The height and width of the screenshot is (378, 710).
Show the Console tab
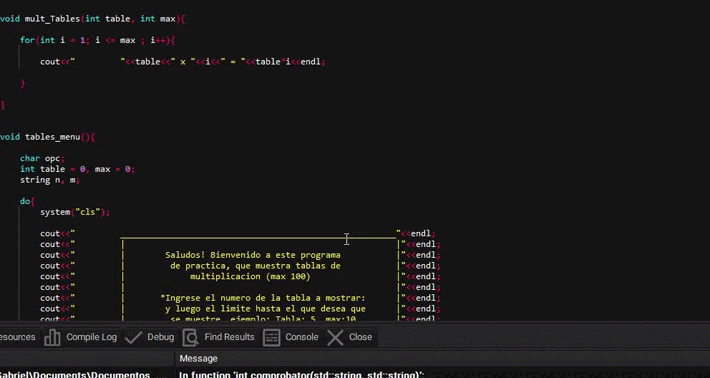click(290, 337)
